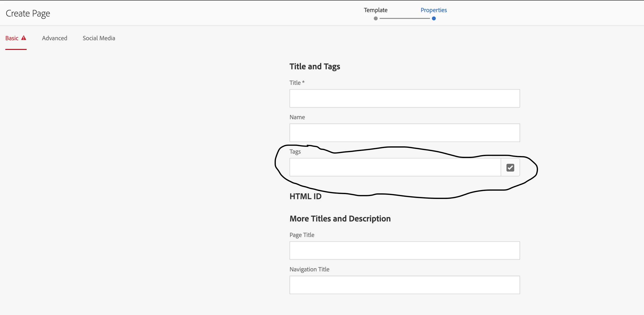Click the HTML ID section heading
644x315 pixels.
click(305, 197)
